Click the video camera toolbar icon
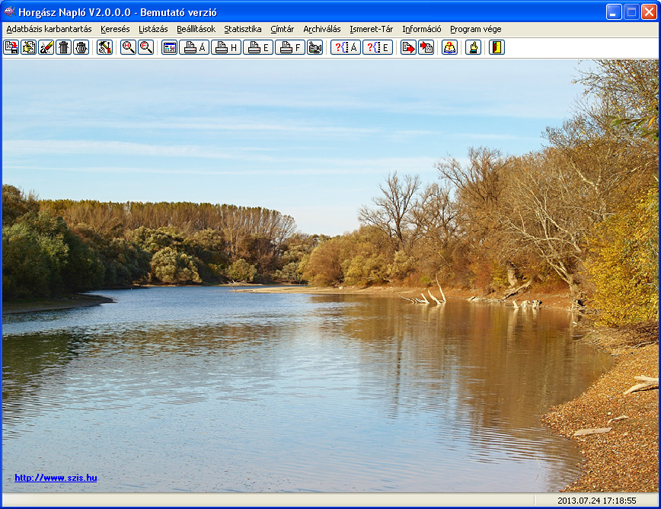The height and width of the screenshot is (509, 661). 315,47
